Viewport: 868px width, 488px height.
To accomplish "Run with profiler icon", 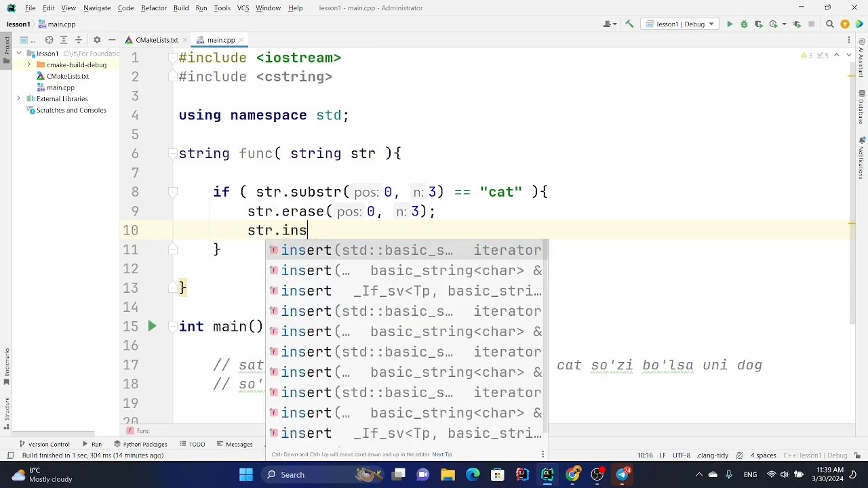I will click(772, 24).
